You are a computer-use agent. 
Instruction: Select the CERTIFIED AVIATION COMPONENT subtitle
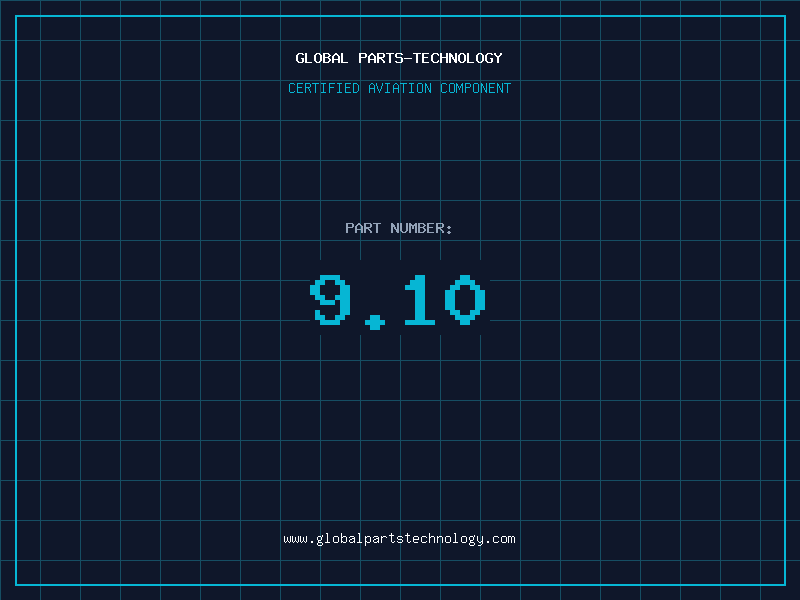tap(399, 88)
